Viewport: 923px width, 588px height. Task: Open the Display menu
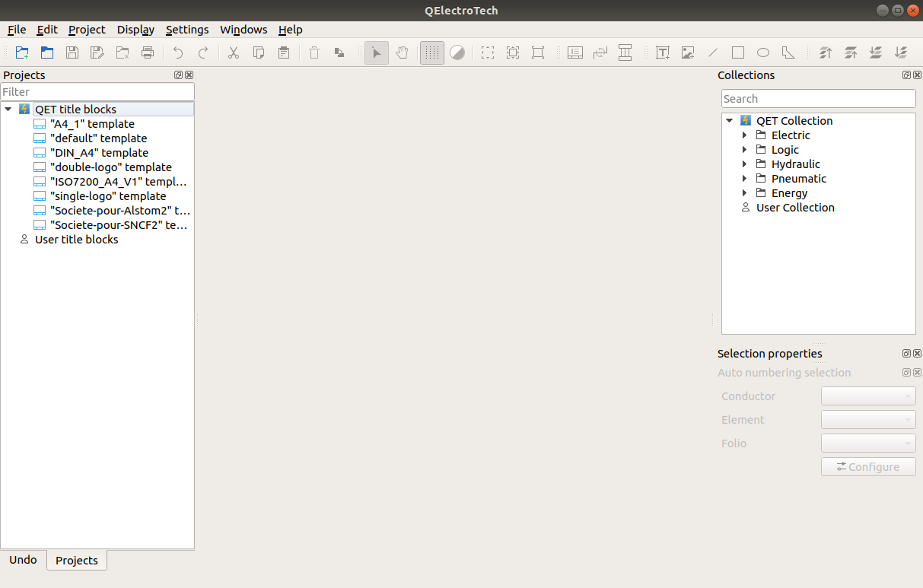135,30
